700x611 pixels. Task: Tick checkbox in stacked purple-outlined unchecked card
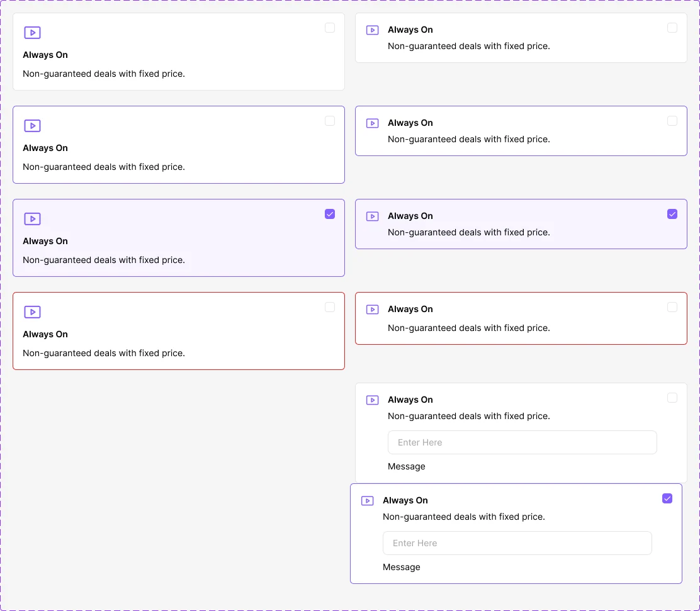coord(330,121)
